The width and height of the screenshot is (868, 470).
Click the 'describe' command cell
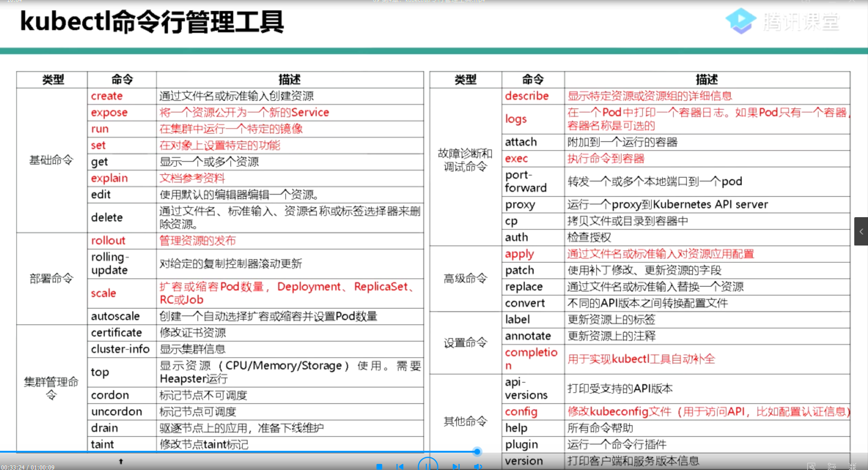533,96
